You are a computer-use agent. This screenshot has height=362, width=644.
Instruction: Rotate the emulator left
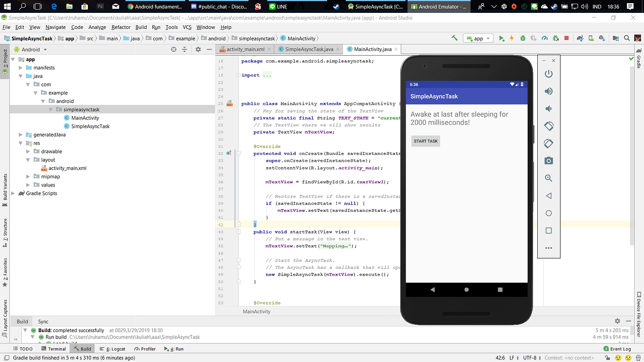[548, 126]
